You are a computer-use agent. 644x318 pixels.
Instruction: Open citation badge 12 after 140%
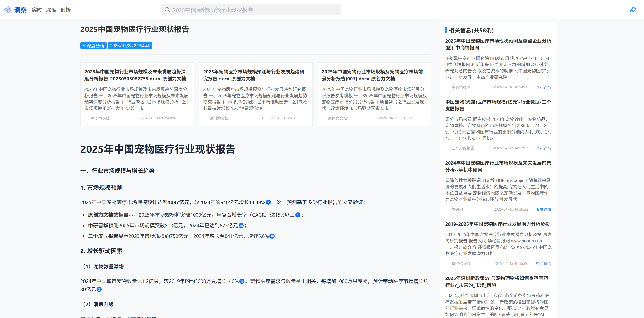click(x=242, y=281)
